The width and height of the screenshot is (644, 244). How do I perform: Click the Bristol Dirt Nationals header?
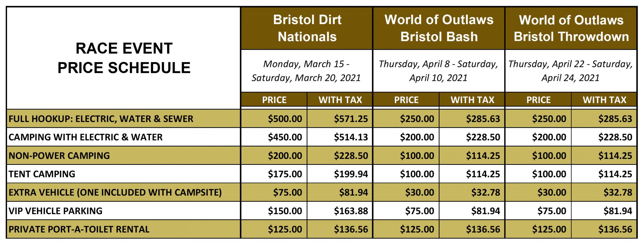pos(307,28)
